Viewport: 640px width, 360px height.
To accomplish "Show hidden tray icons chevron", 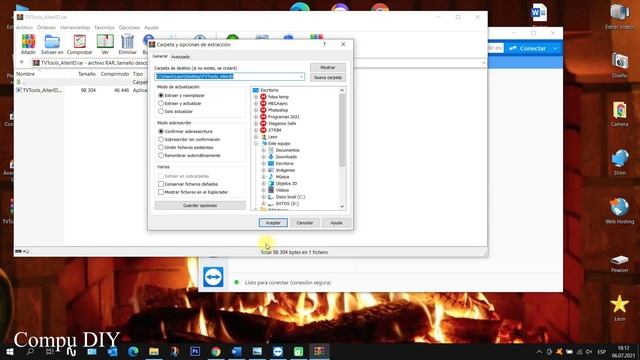I will [x=539, y=351].
